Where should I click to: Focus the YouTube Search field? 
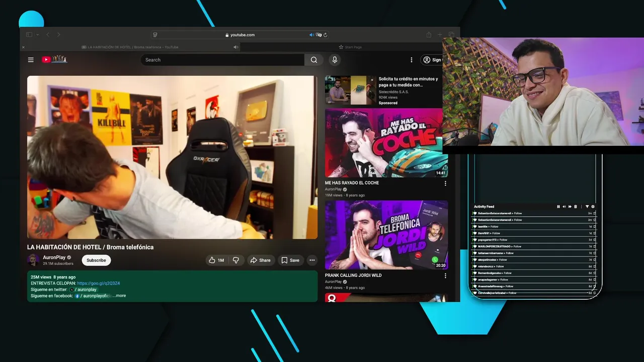coord(222,60)
